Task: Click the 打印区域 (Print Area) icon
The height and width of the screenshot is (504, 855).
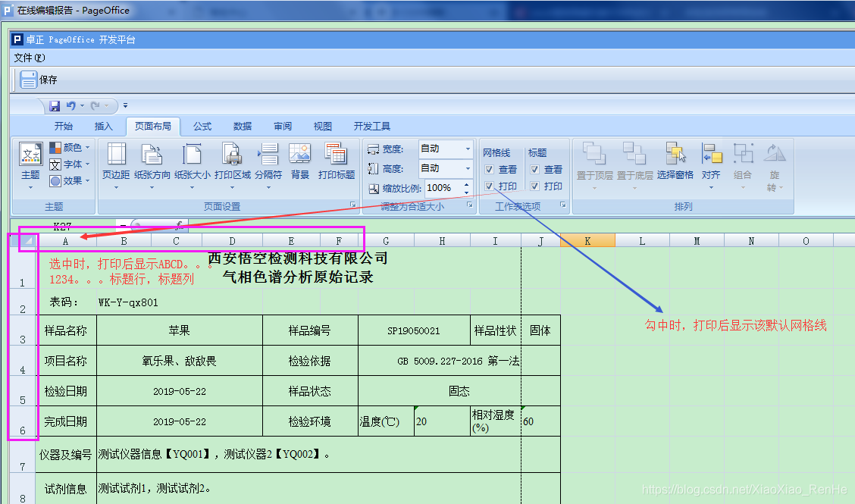Action: coord(231,161)
